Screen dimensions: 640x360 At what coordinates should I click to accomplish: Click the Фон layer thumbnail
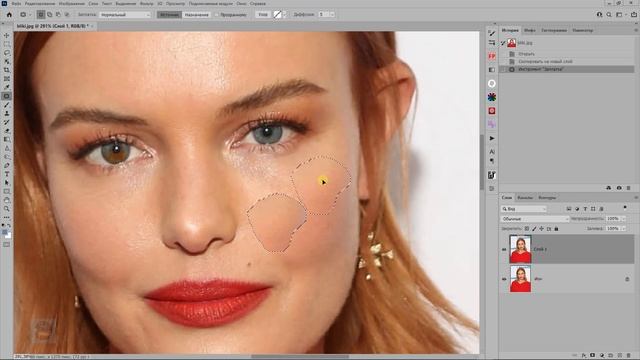520,279
